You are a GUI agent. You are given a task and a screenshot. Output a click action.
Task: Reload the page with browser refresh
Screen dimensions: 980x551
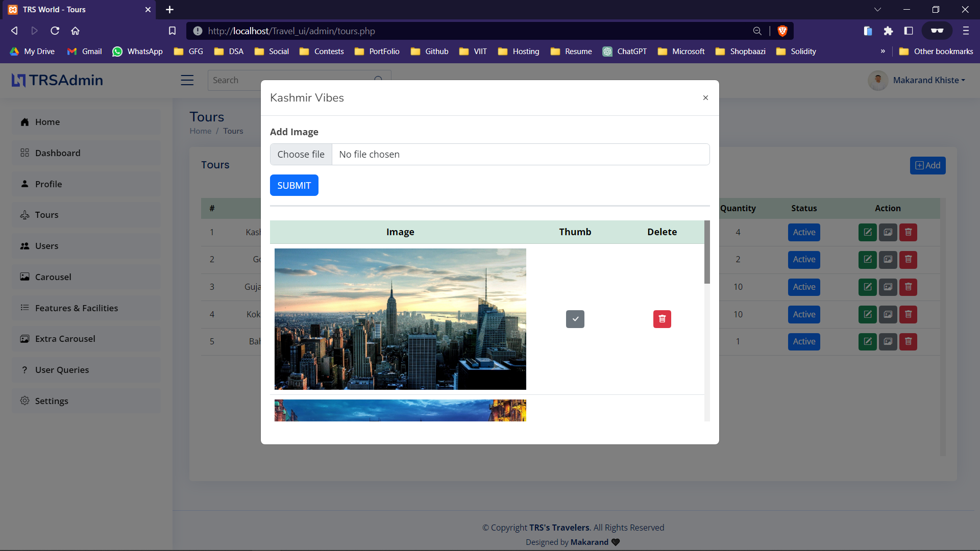[55, 31]
